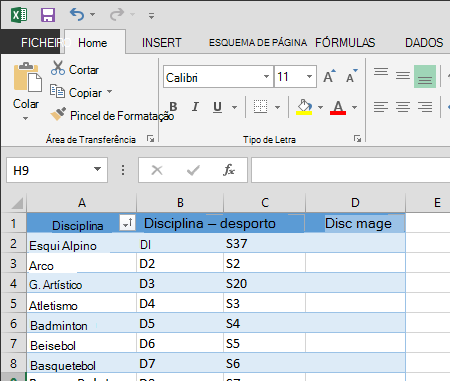
Task: Select cell containing Esqui Alpino
Action: [82, 243]
